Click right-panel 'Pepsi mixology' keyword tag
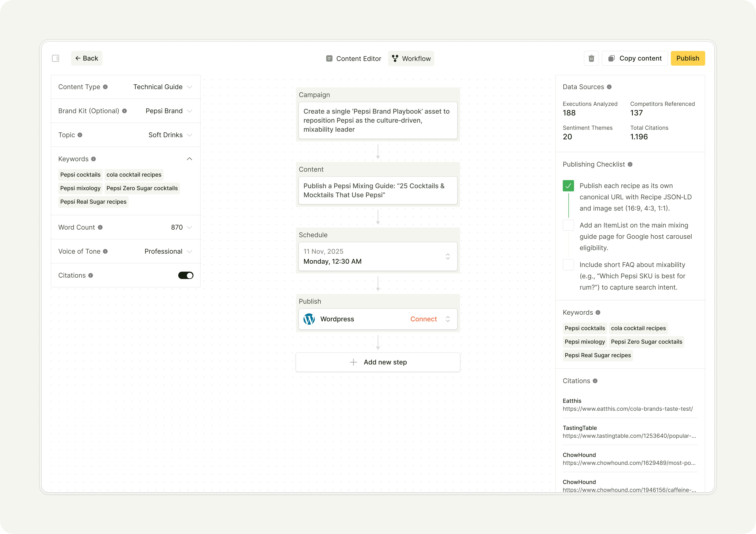This screenshot has width=756, height=534. tap(585, 342)
